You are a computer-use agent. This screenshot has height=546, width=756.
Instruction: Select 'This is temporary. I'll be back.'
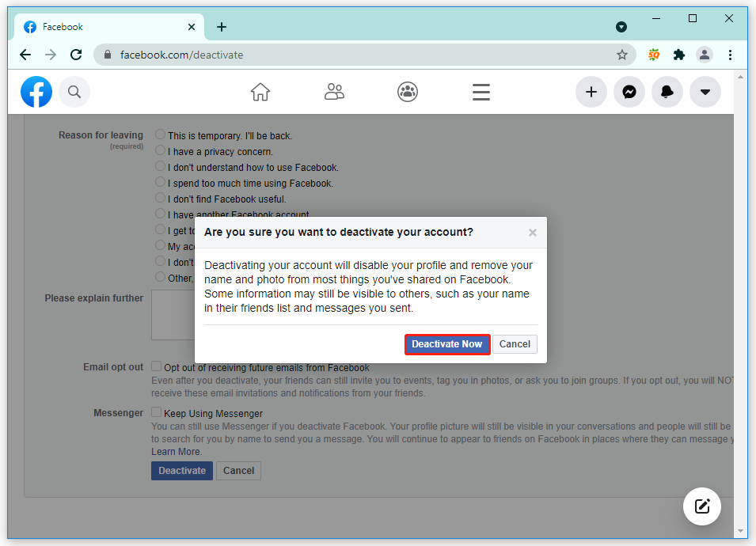tap(160, 135)
